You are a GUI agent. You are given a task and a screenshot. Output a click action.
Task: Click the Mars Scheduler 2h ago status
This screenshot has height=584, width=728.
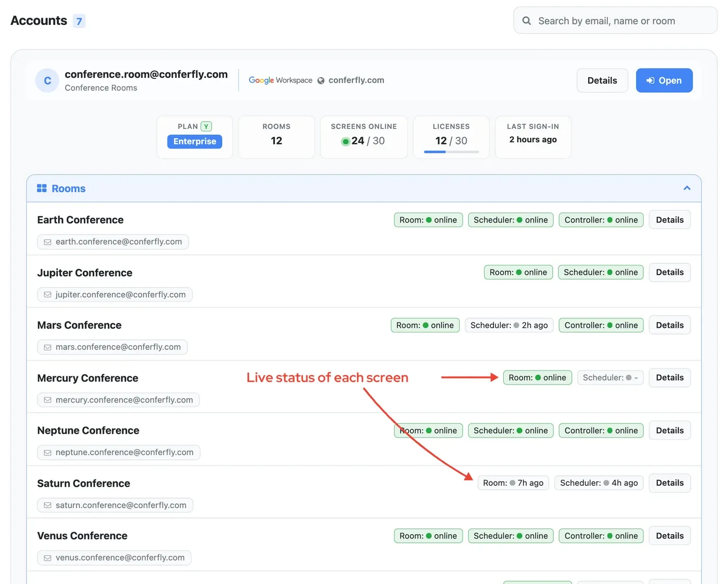pos(509,325)
